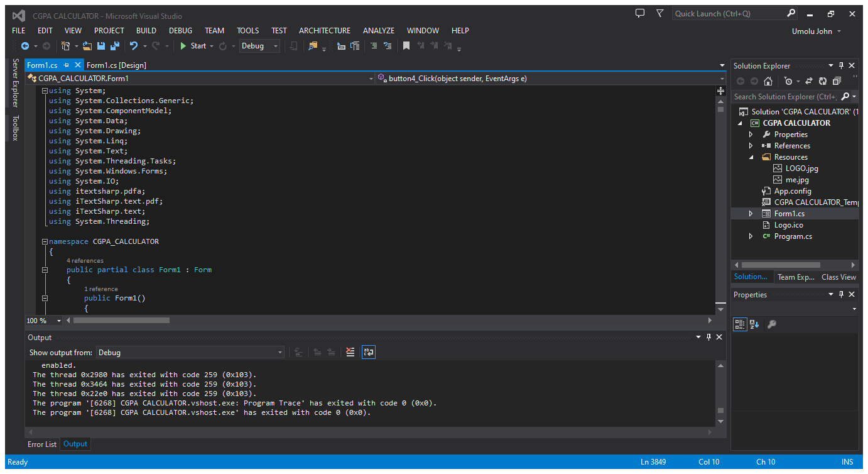
Task: Expand the References node
Action: coord(751,145)
